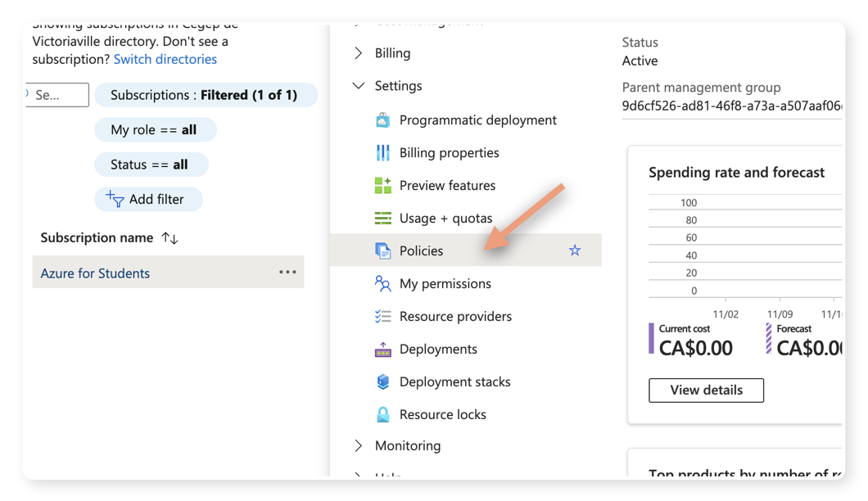Toggle sort order on Subscription name
The width and height of the screenshot is (868, 501).
click(x=170, y=238)
